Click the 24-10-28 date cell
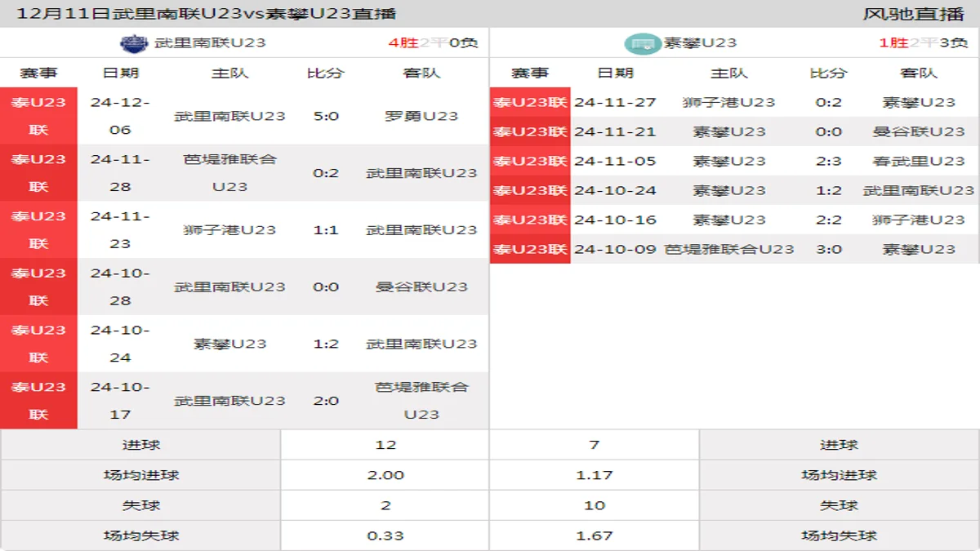The width and height of the screenshot is (980, 551). (x=120, y=287)
